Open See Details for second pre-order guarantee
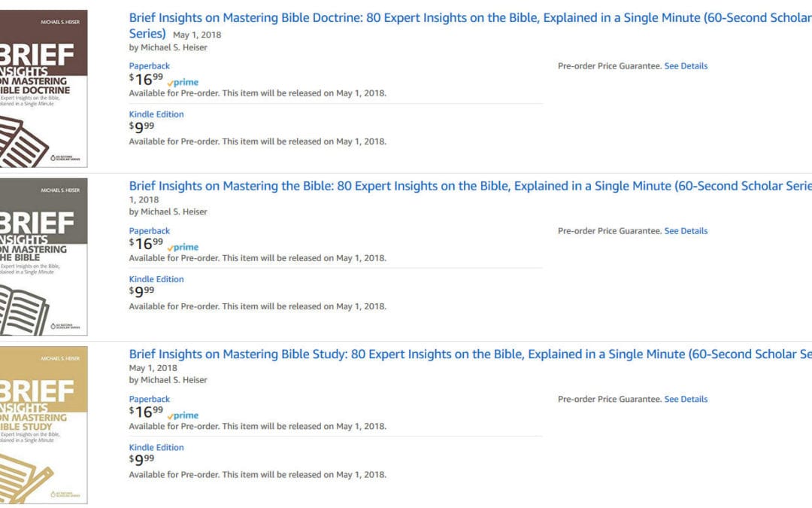Screen dimensions: 812x508 point(686,231)
